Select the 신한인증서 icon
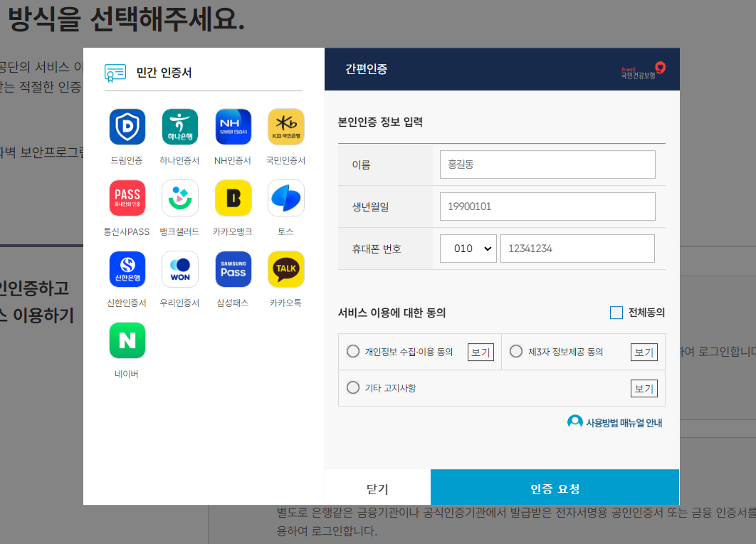The image size is (756, 544). 127,269
